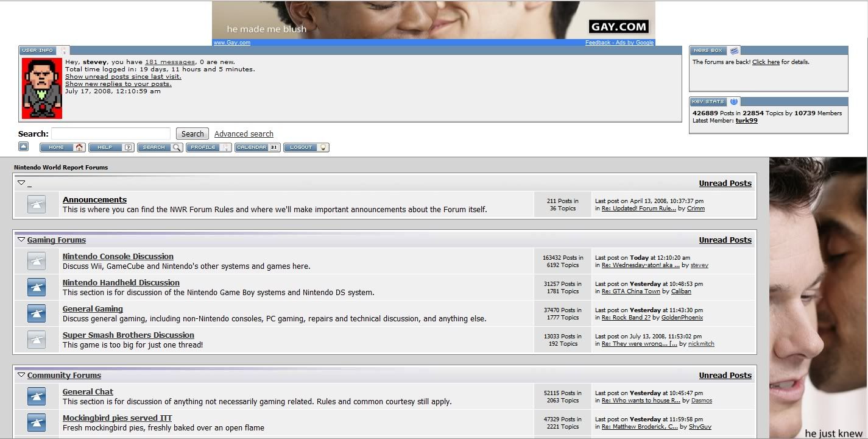Open the Home menu button
The image size is (868, 439).
pyautogui.click(x=63, y=148)
